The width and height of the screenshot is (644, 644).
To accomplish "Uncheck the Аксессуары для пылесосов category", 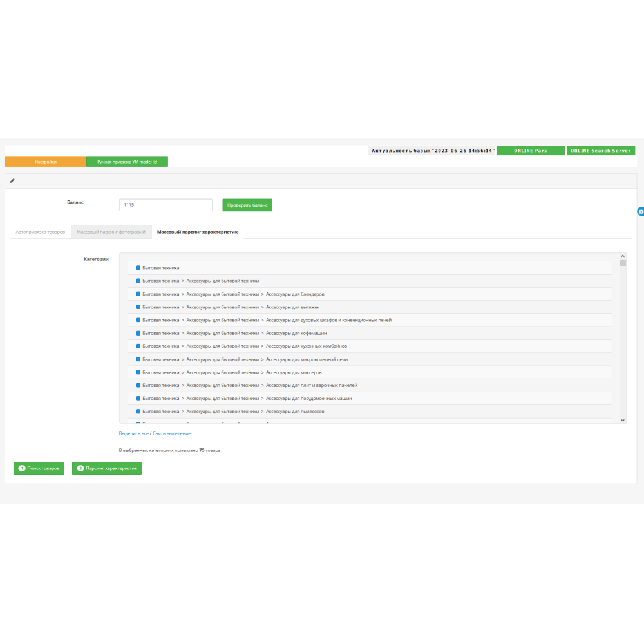I will click(138, 411).
